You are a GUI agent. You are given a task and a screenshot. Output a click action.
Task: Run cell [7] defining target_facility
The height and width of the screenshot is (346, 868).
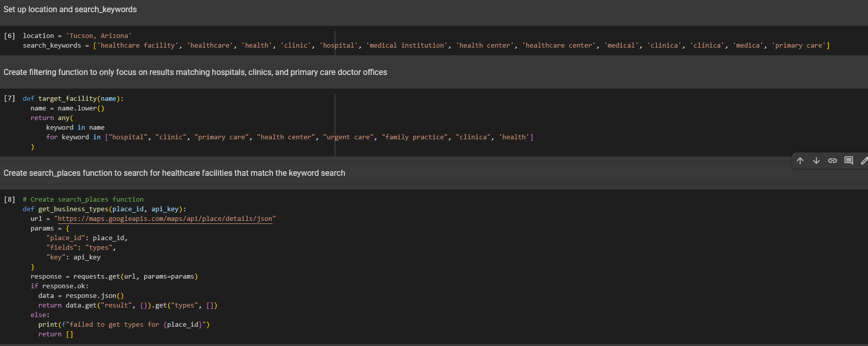pos(10,98)
